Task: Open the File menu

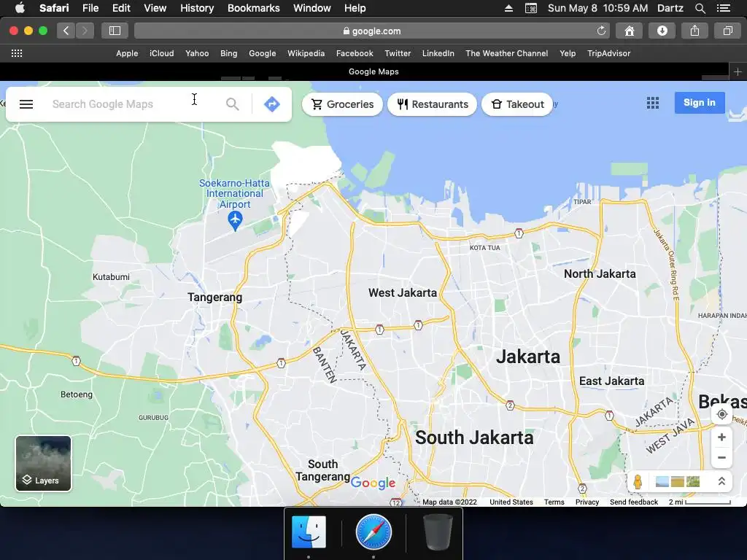Action: point(90,8)
